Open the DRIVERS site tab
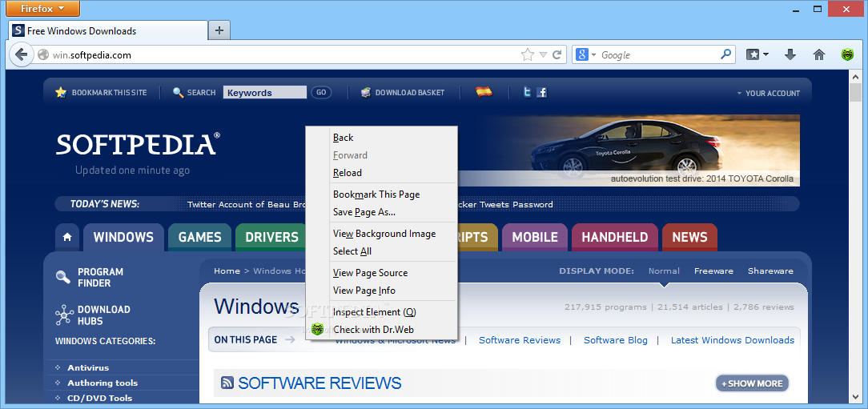The width and height of the screenshot is (868, 409). [x=271, y=237]
